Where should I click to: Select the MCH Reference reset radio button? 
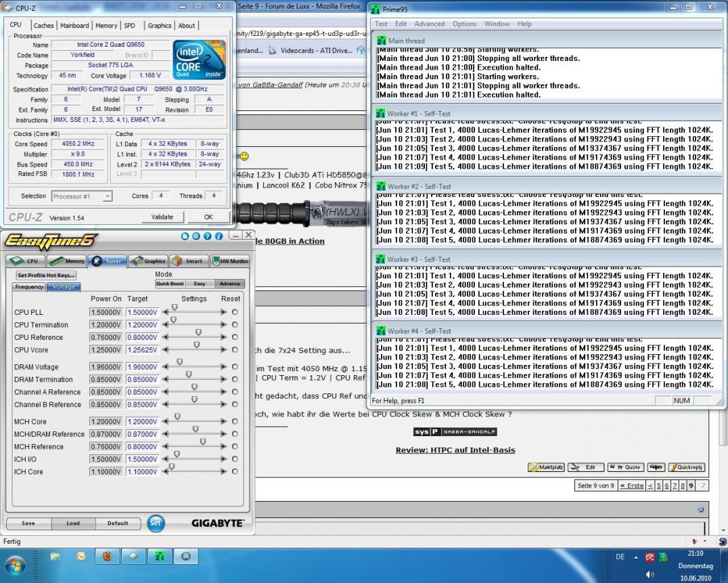click(x=235, y=446)
